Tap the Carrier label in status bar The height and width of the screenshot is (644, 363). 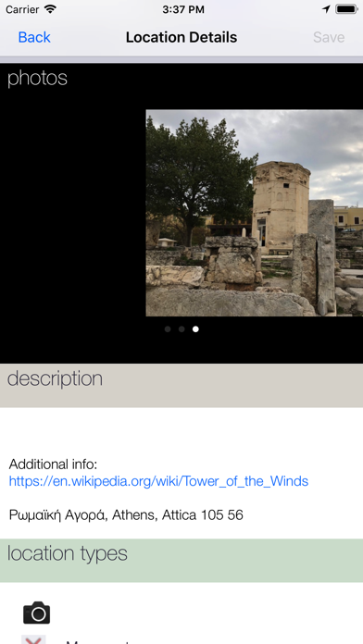tap(22, 9)
